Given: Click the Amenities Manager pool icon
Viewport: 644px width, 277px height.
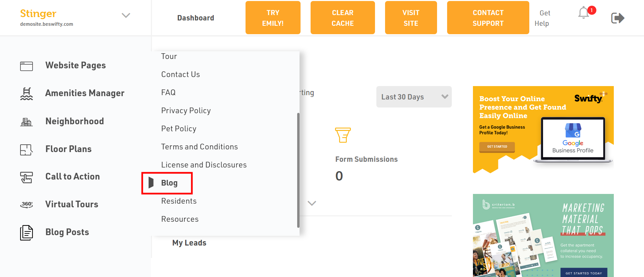Looking at the screenshot, I should pos(26,94).
